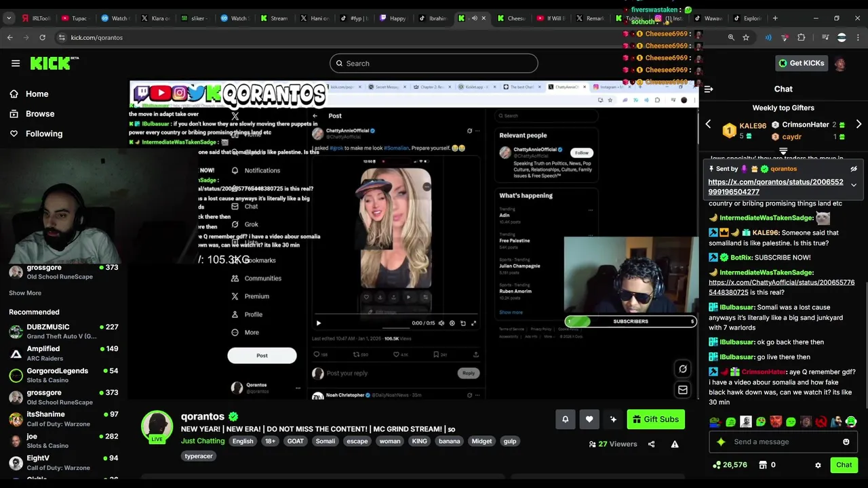Open Chrome extensions puzzle icon
The height and width of the screenshot is (488, 868).
[x=802, y=37]
